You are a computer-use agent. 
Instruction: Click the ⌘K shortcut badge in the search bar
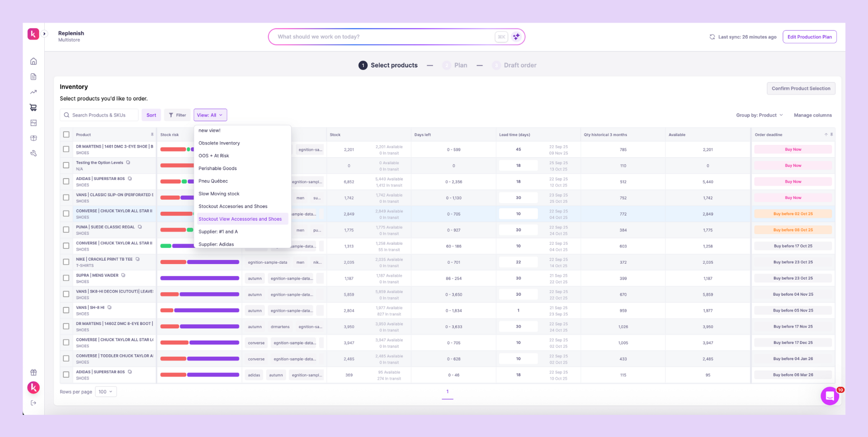[501, 37]
